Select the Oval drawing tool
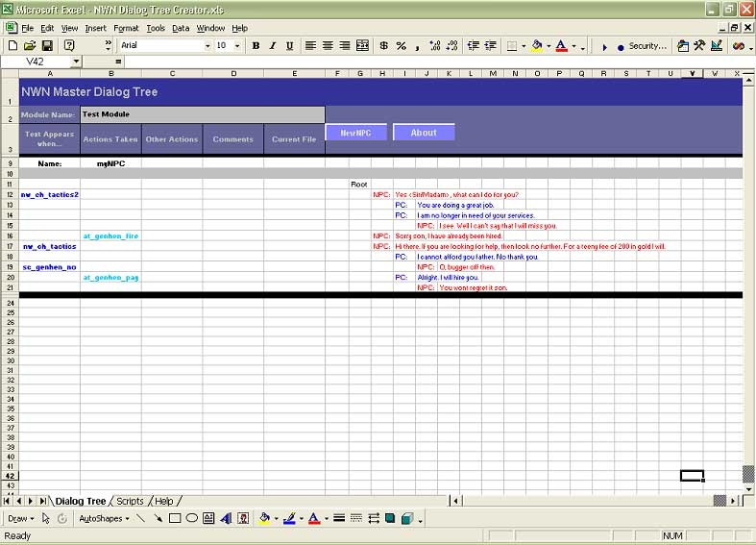The width and height of the screenshot is (756, 545). coord(191,518)
